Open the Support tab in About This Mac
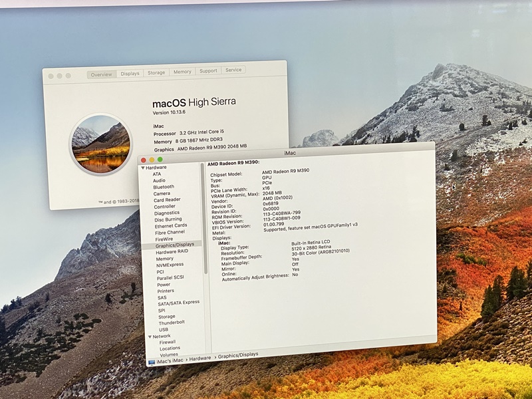The width and height of the screenshot is (532, 399). [x=208, y=70]
